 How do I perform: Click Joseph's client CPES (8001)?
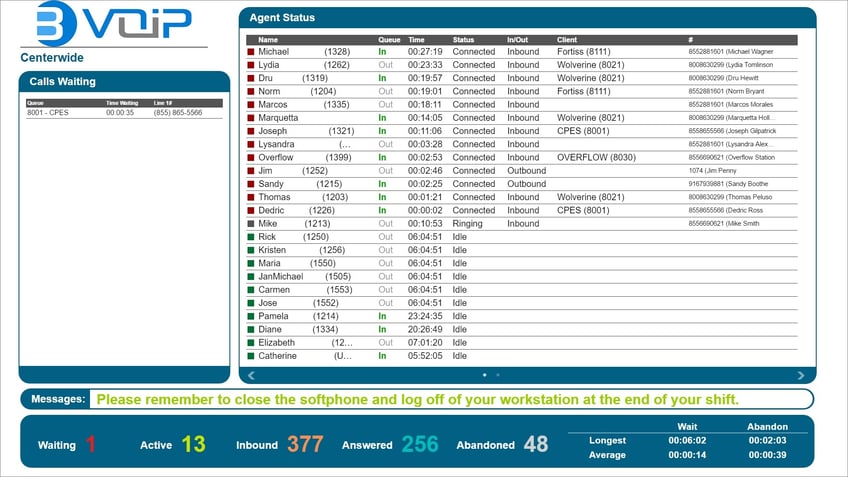click(583, 131)
